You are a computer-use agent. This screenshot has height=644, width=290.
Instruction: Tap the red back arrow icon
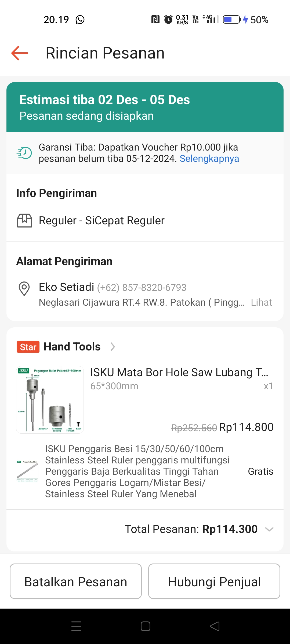pos(20,53)
